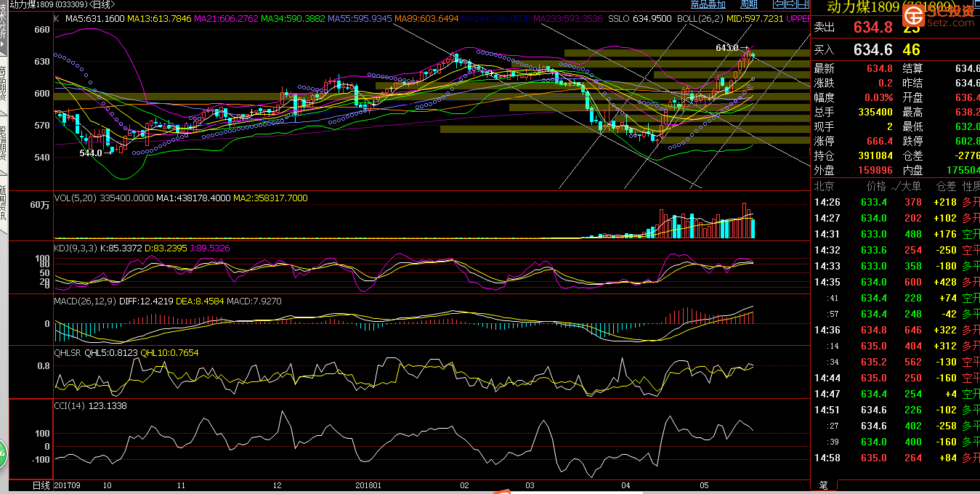Screen dimensions: 980x494
Task: Click the 日线 period label at bottom left
Action: click(41, 485)
